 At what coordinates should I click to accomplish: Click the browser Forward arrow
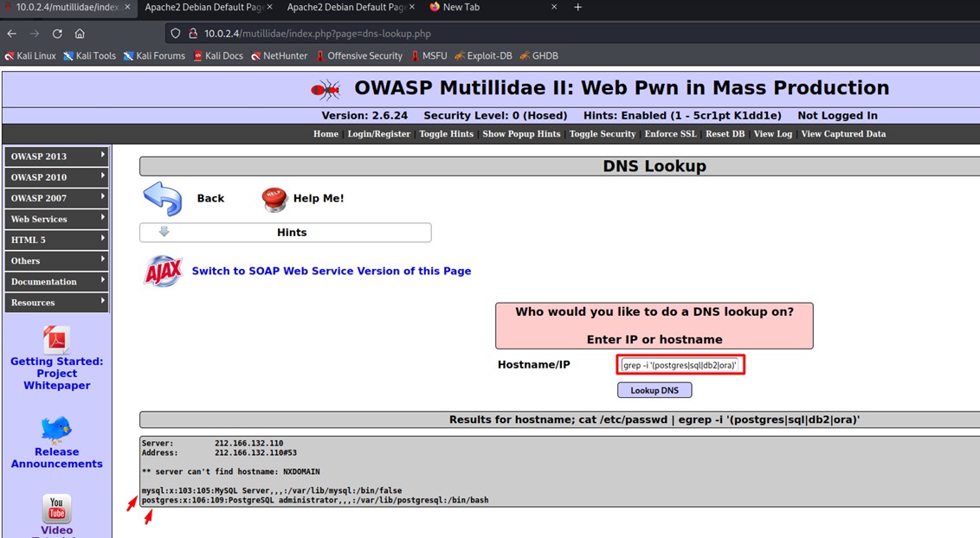[35, 34]
